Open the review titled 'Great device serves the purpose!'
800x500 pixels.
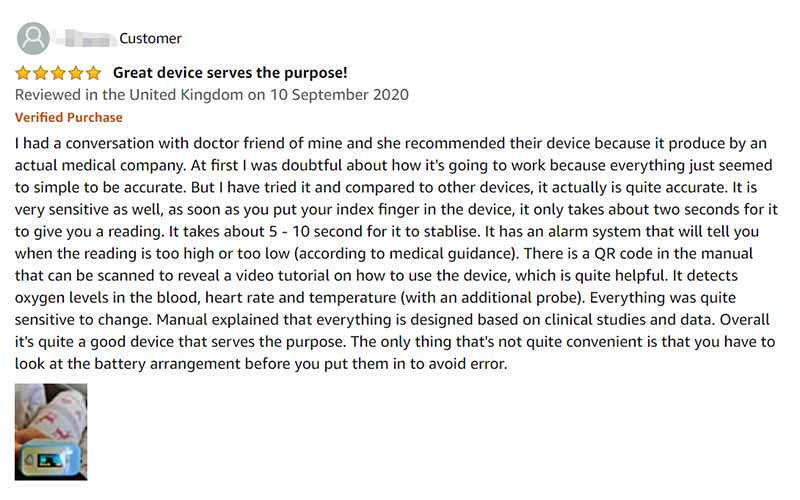tap(230, 73)
